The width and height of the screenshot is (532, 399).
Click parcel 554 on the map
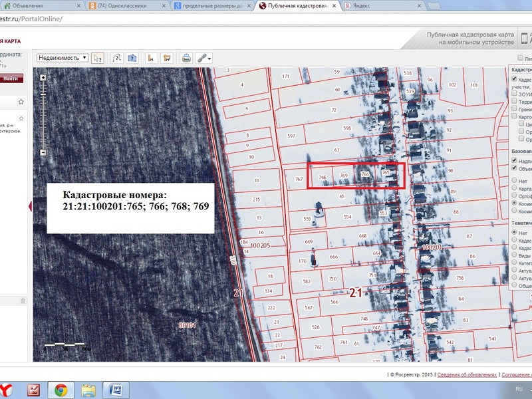click(347, 217)
